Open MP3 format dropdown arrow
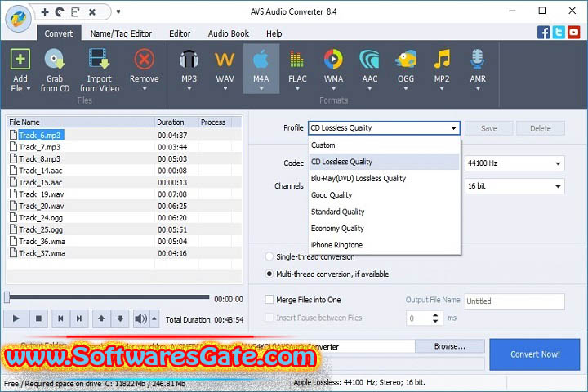 pyautogui.click(x=189, y=89)
